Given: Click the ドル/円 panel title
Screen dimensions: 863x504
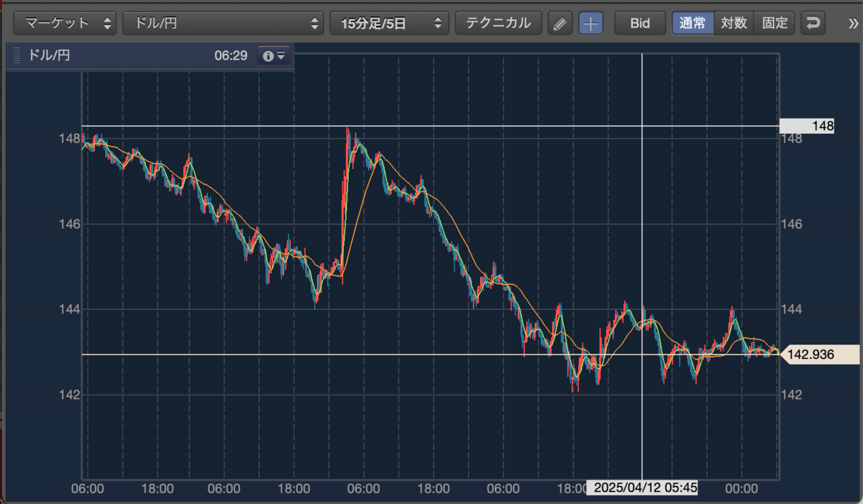Looking at the screenshot, I should click(50, 55).
